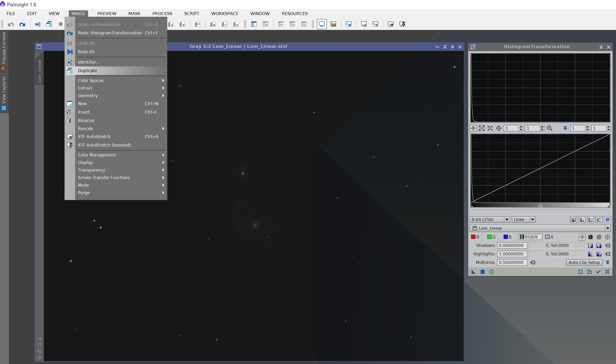The image size is (616, 364).
Task: Expand the Screen Transfer Functions submenu
Action: click(x=116, y=177)
